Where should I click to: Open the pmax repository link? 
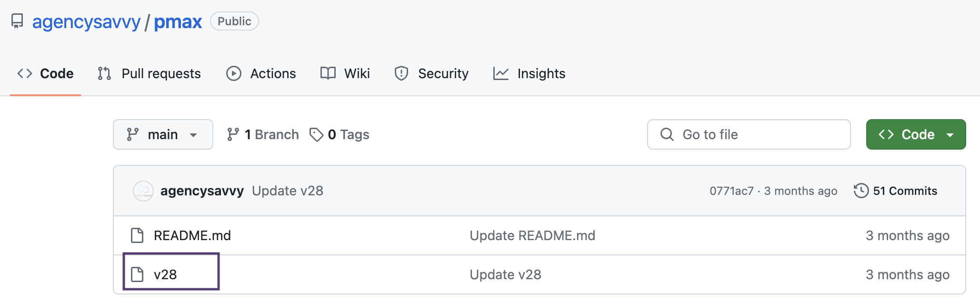tap(178, 22)
